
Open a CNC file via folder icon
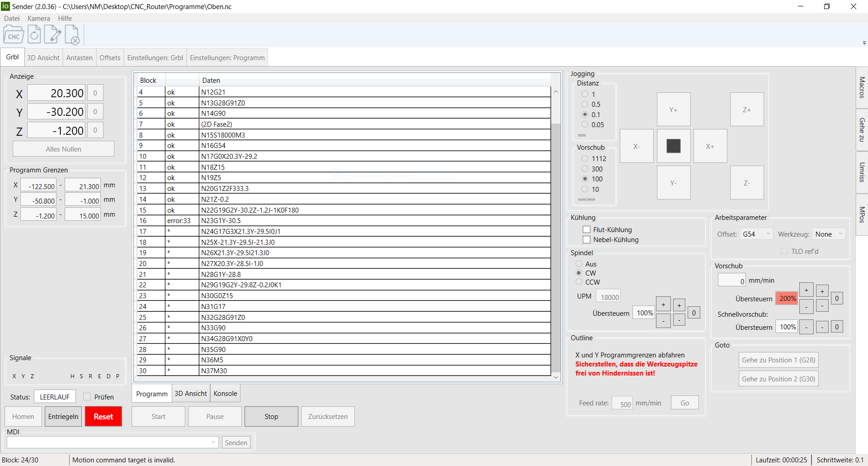click(14, 35)
